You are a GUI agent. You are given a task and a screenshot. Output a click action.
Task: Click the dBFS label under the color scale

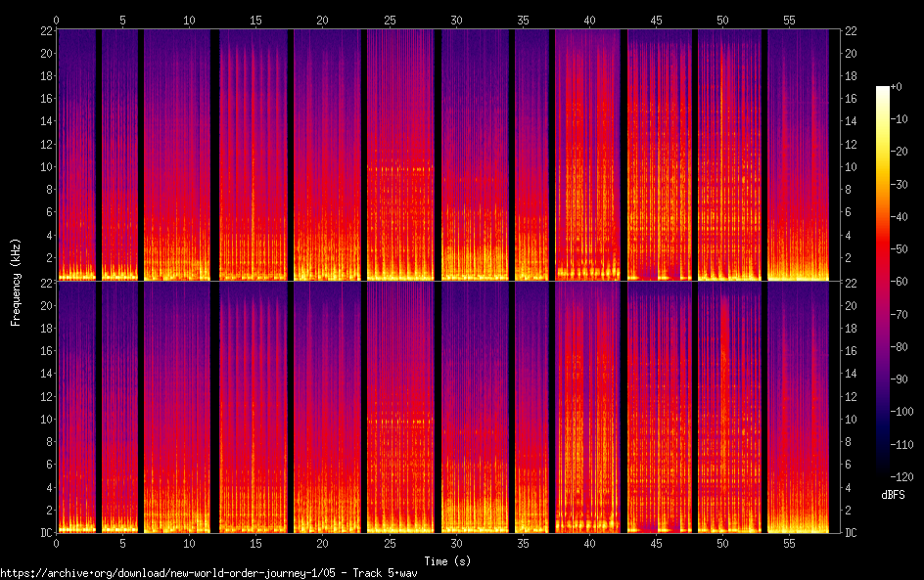pos(893,496)
